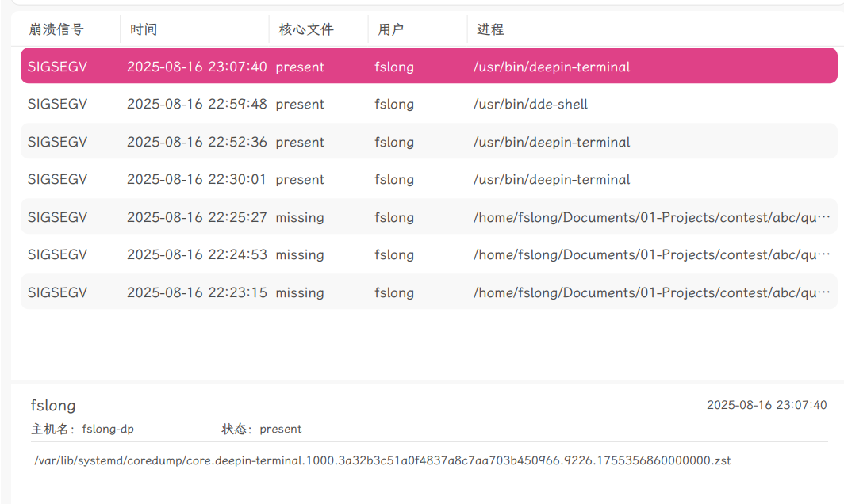Choose the time cell 2025-08-16 22:24:53
Viewport: 844px width, 504px height.
(x=197, y=254)
